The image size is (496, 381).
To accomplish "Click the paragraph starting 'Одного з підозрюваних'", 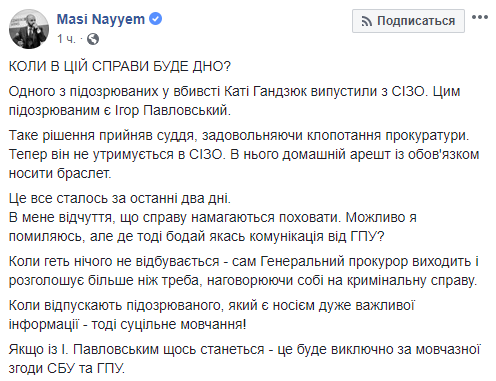I will 234,101.
